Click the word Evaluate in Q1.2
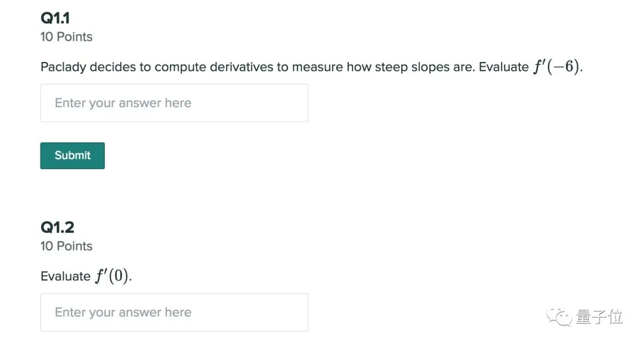This screenshot has height=345, width=644. pos(66,276)
